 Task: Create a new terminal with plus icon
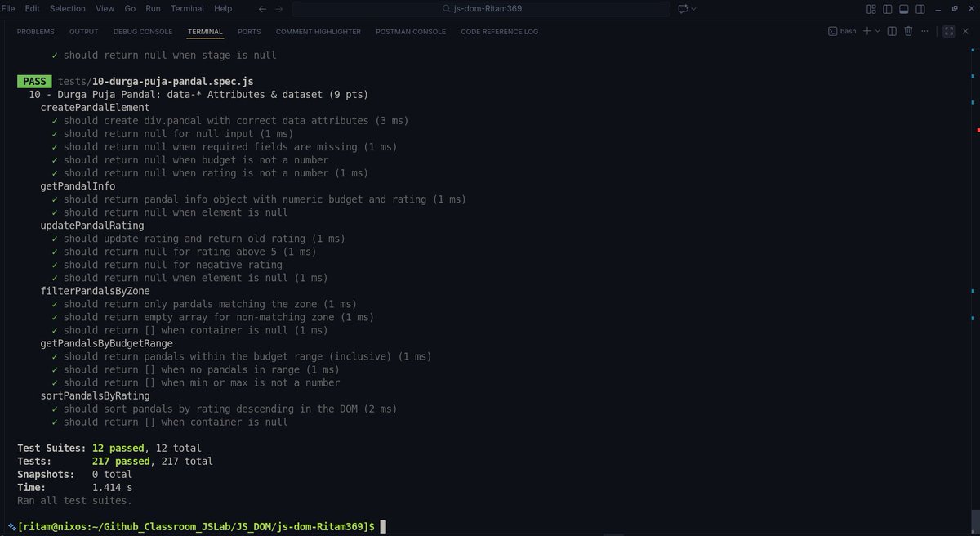pos(867,31)
